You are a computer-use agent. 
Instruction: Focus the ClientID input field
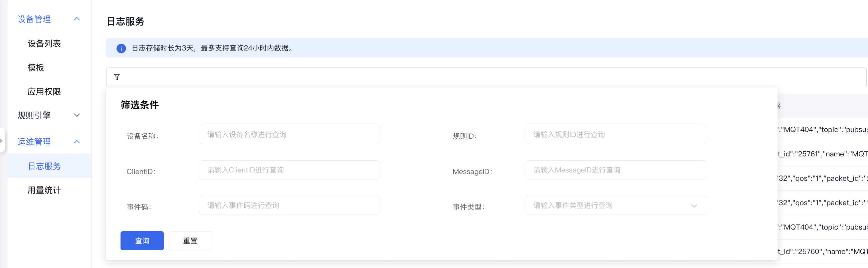pos(289,170)
